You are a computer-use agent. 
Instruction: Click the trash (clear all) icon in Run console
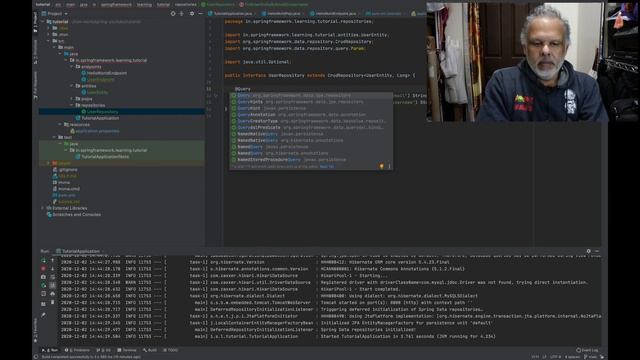coord(52,302)
